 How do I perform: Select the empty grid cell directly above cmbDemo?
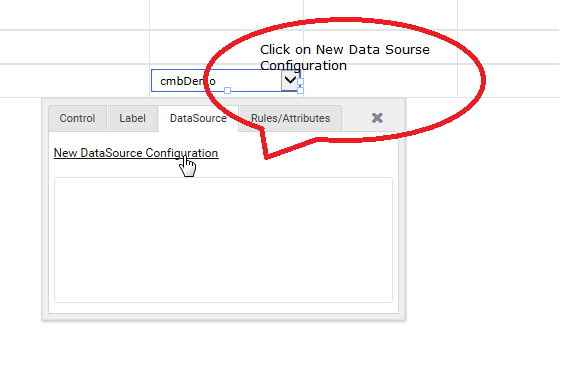pos(226,47)
